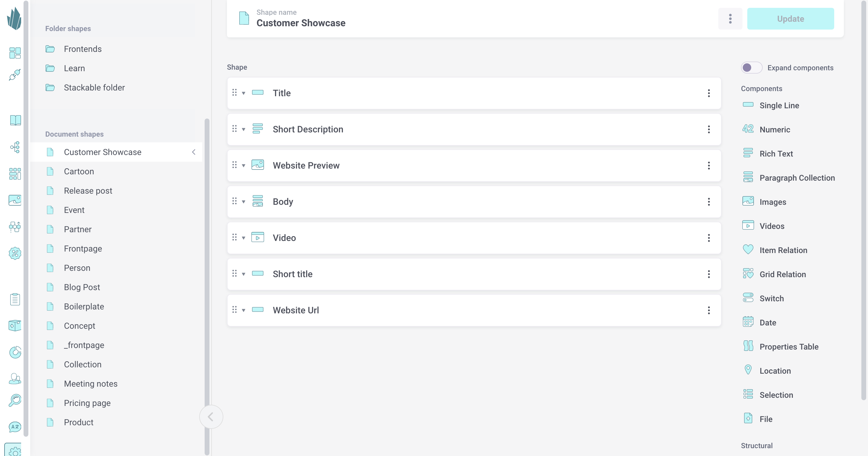The width and height of the screenshot is (868, 456).
Task: Open the three-dot menu beside Update
Action: pyautogui.click(x=730, y=18)
